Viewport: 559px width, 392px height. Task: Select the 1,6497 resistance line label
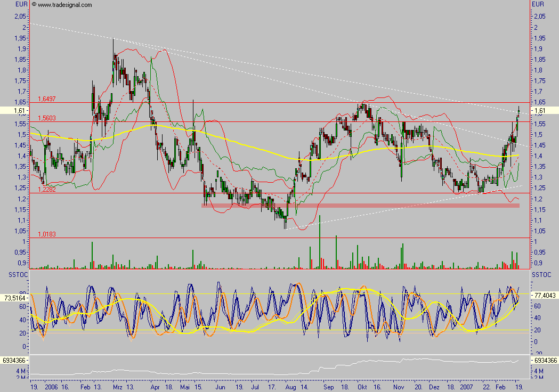pos(46,99)
